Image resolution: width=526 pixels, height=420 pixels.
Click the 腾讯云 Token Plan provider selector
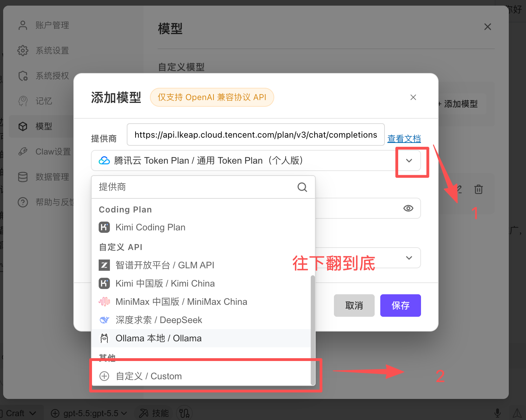coord(256,160)
